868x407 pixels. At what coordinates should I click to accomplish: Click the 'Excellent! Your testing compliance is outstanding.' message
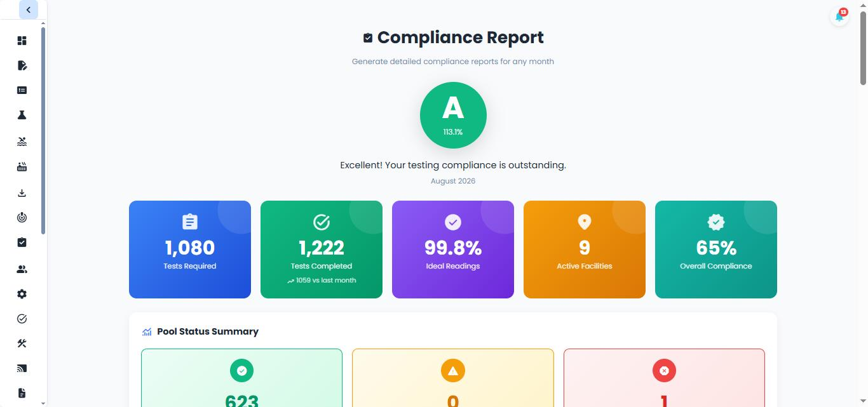tap(453, 165)
